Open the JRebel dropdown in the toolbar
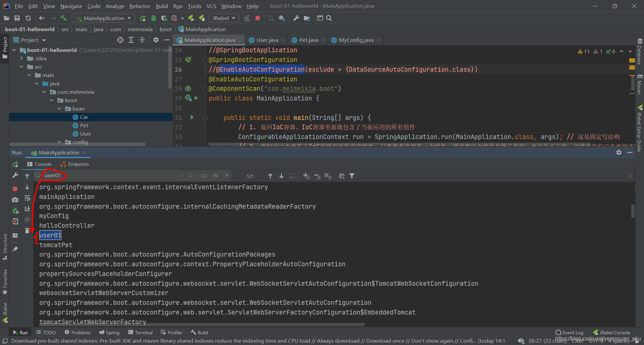 (224, 18)
